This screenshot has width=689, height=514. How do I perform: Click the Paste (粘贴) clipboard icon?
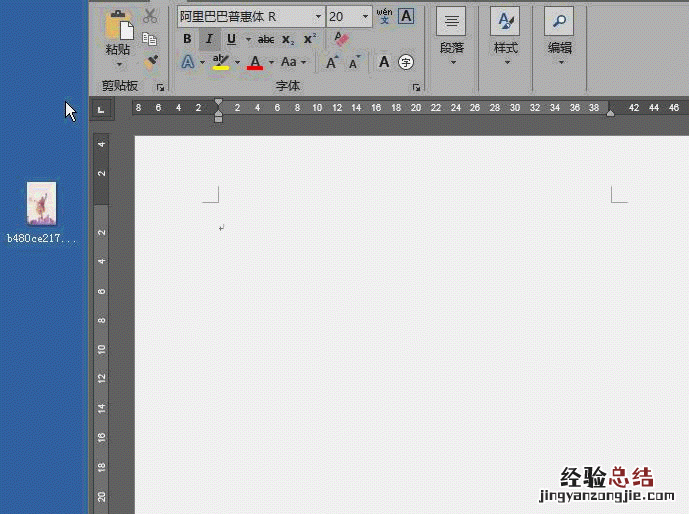tap(118, 26)
